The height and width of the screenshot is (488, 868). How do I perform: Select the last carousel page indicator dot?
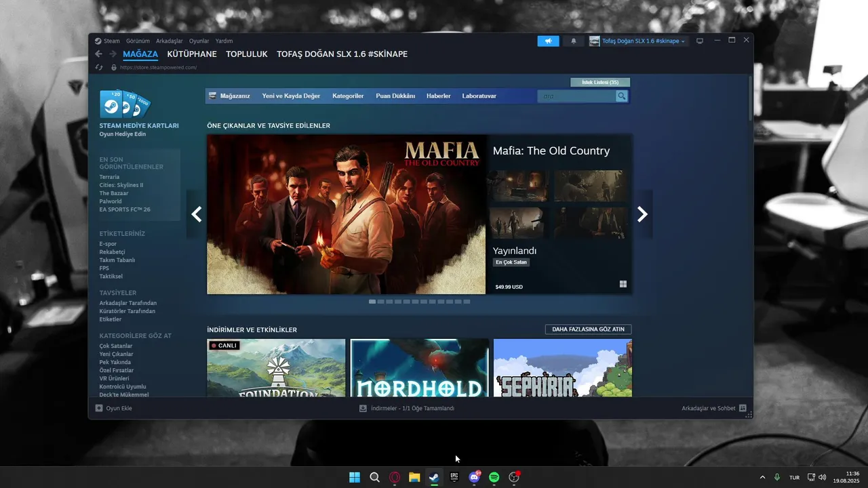[x=467, y=302]
